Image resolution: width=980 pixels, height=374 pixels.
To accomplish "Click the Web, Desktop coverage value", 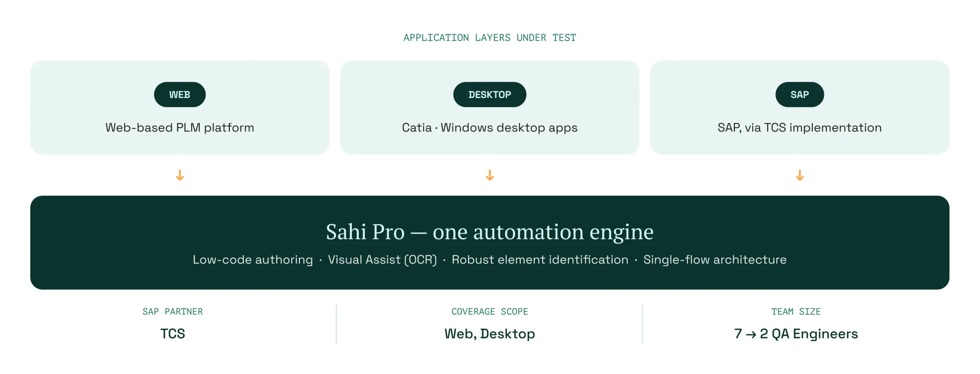I will (490, 334).
